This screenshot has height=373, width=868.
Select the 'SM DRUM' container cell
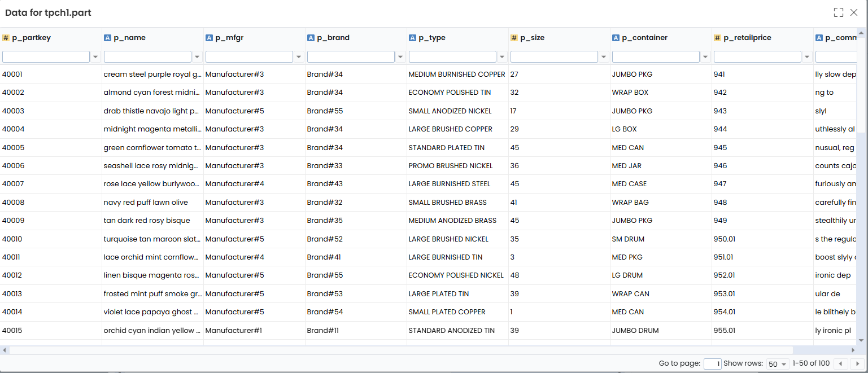661,239
